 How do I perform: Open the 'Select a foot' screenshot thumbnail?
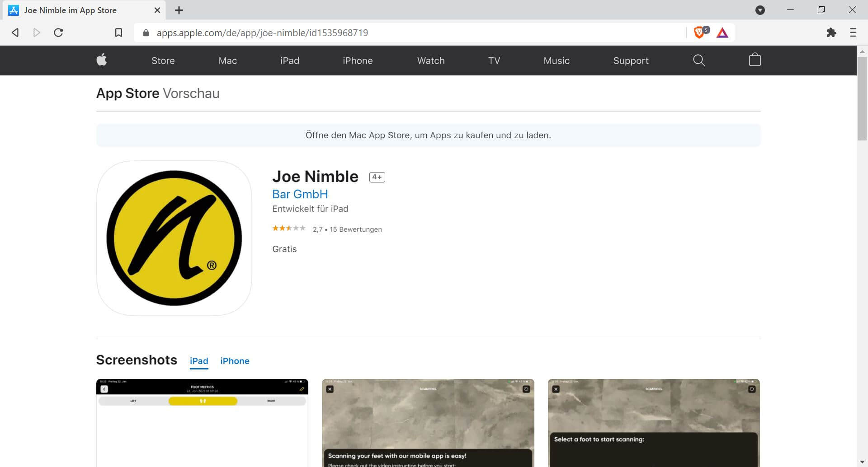click(654, 423)
